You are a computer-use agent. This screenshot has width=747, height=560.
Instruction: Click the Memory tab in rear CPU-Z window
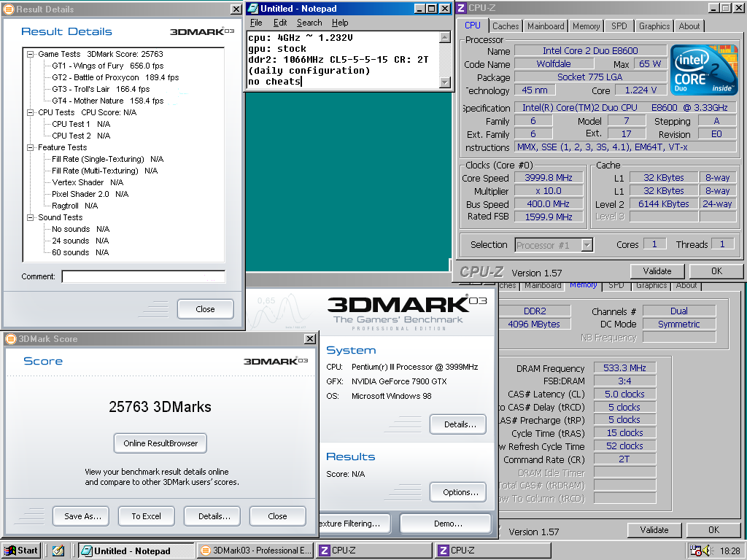(583, 285)
